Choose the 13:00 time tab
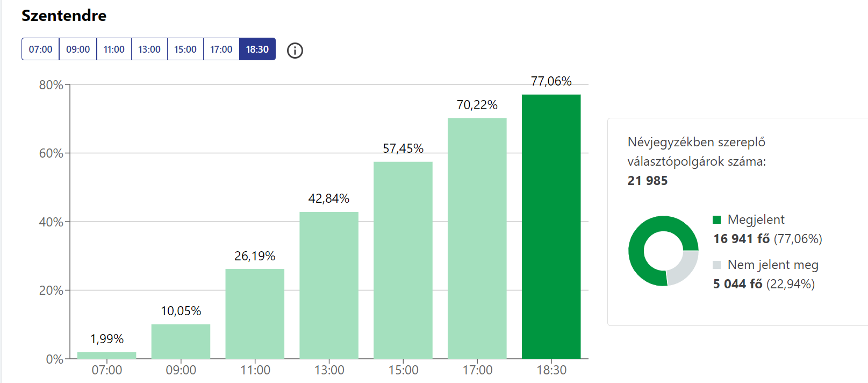The width and height of the screenshot is (868, 383). coord(149,49)
